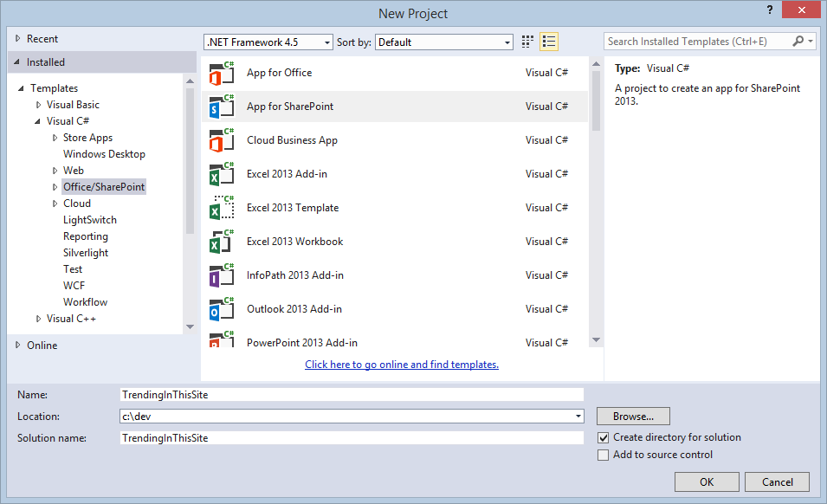Click the OK button
The height and width of the screenshot is (504, 827).
click(x=707, y=481)
